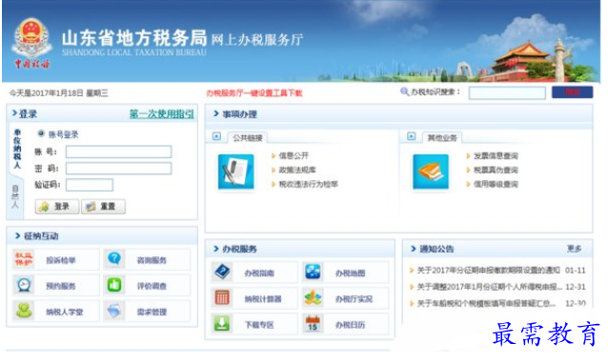Open the 信息公开 link
Screen dimensions: 608x364
294,156
